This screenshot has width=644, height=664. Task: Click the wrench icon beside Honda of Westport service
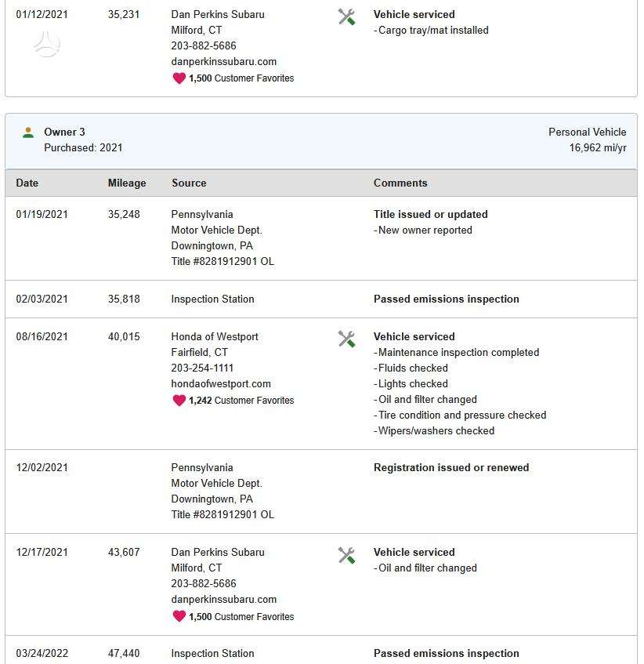tap(346, 339)
